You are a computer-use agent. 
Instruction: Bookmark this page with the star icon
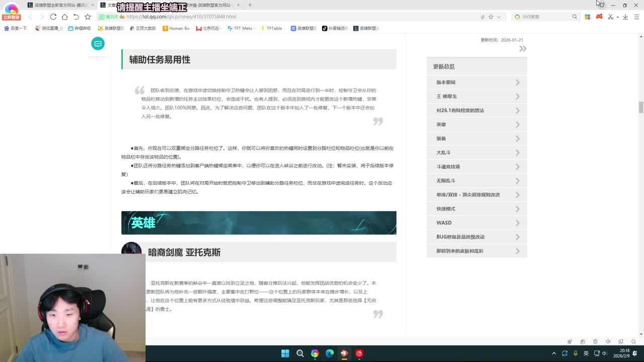tap(88, 17)
